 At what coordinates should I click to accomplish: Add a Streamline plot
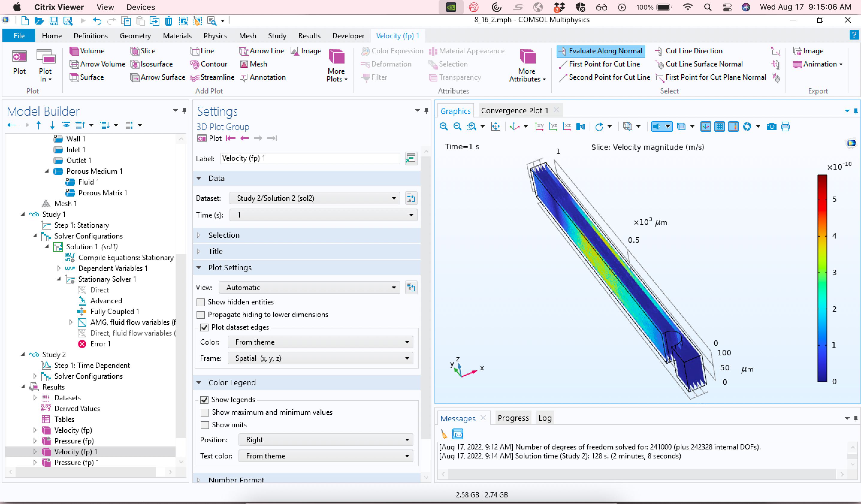[212, 78]
